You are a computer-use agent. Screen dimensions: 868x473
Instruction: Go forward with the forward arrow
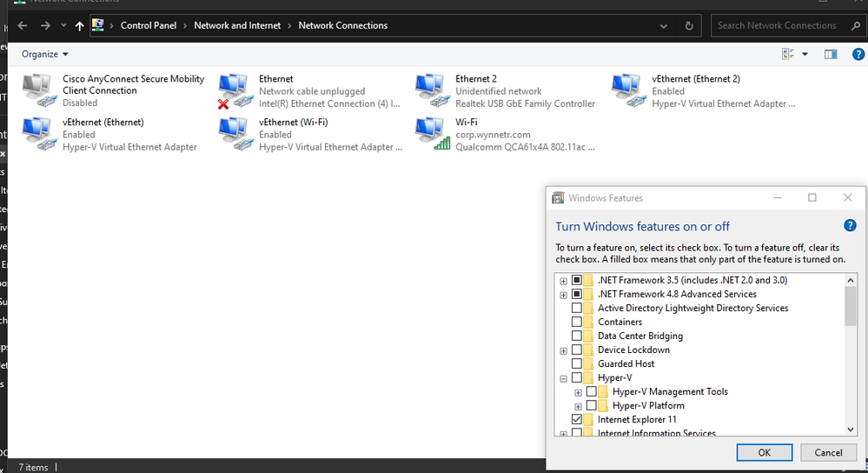pos(45,25)
